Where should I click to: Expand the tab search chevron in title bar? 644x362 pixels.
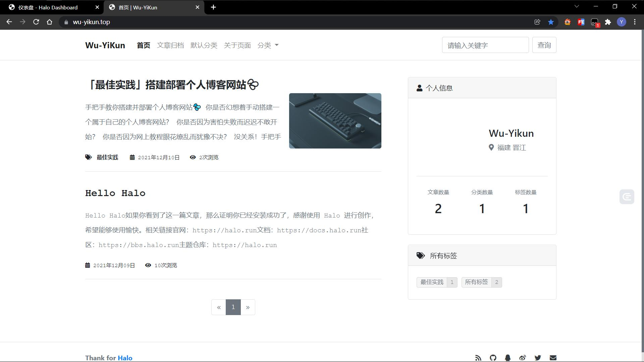coord(577,6)
